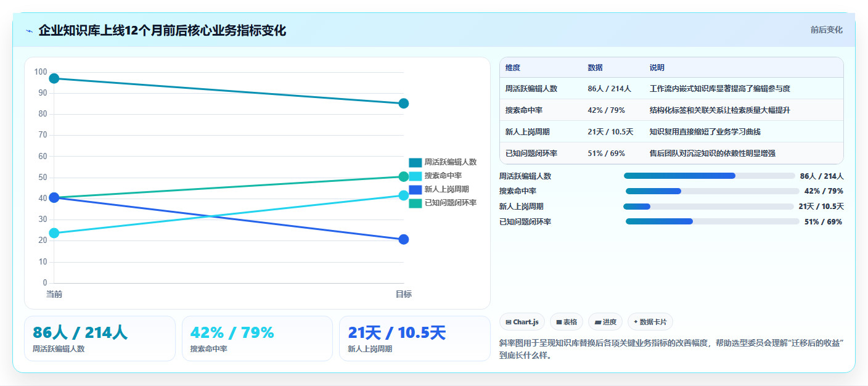Click the 进度 chip

pos(605,322)
